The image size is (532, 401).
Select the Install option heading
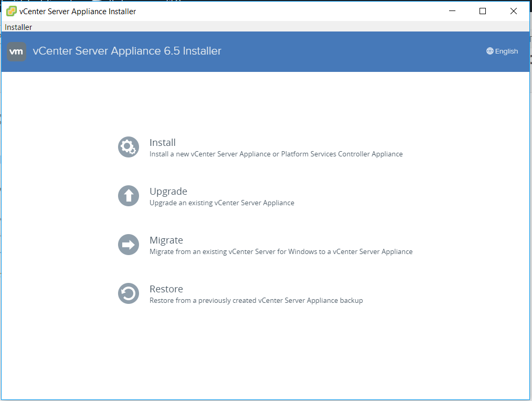click(163, 143)
